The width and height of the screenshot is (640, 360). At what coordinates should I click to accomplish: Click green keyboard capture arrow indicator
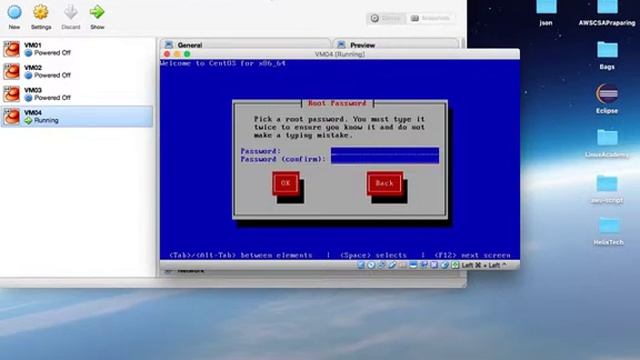tap(455, 265)
